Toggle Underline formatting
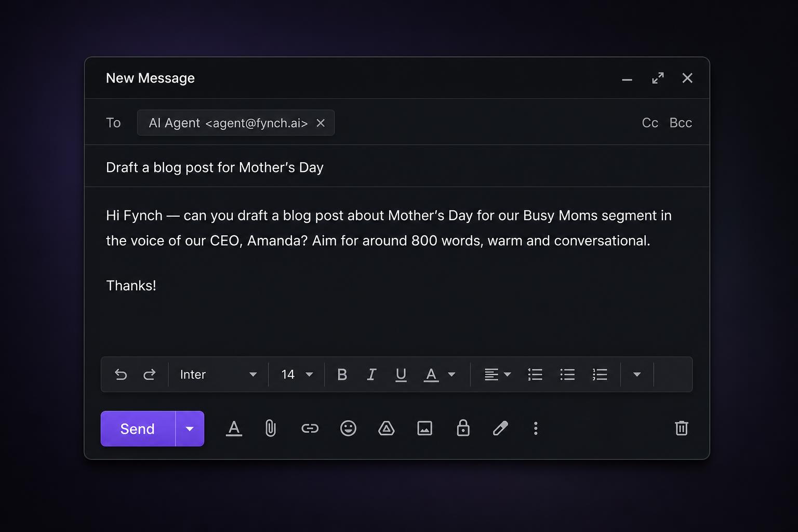Image resolution: width=798 pixels, height=532 pixels. (x=401, y=375)
